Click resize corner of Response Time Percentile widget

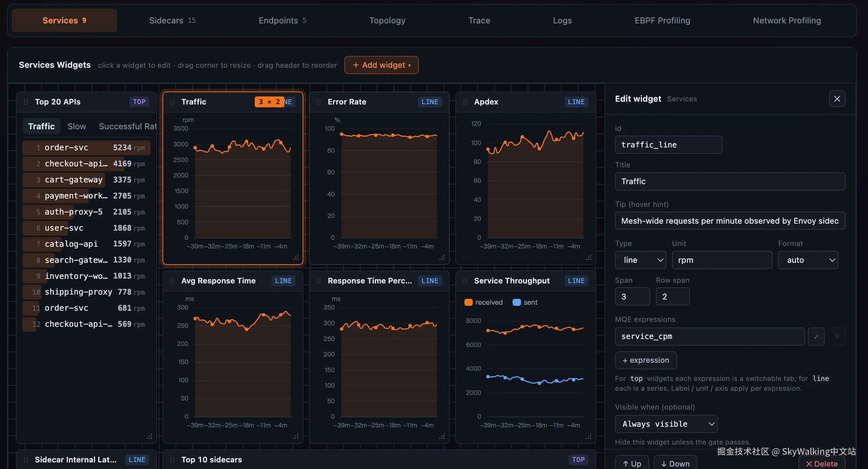pyautogui.click(x=442, y=436)
